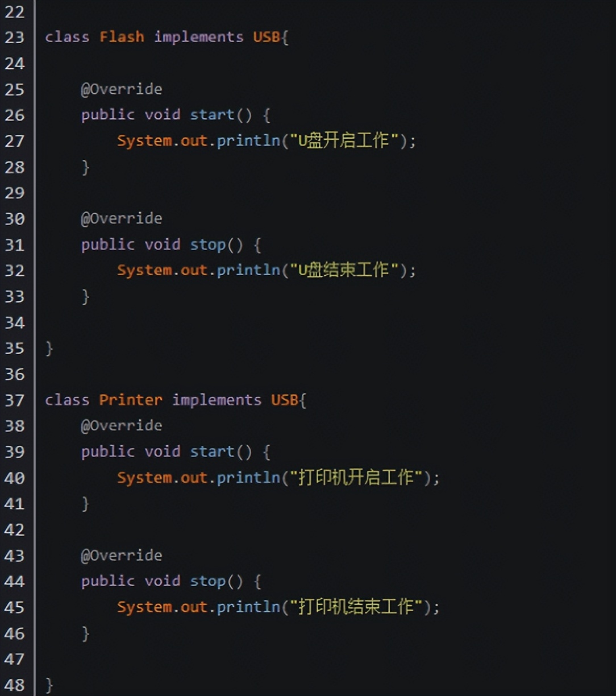Click the implements keyword on line 37
The width and height of the screenshot is (616, 696).
[x=217, y=400]
